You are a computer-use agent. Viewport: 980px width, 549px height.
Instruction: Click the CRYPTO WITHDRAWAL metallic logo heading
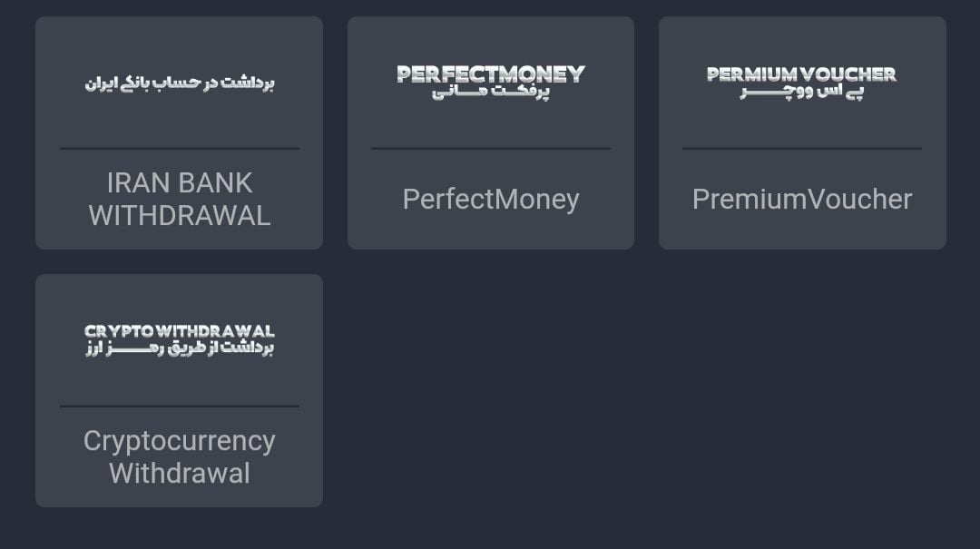point(179,331)
